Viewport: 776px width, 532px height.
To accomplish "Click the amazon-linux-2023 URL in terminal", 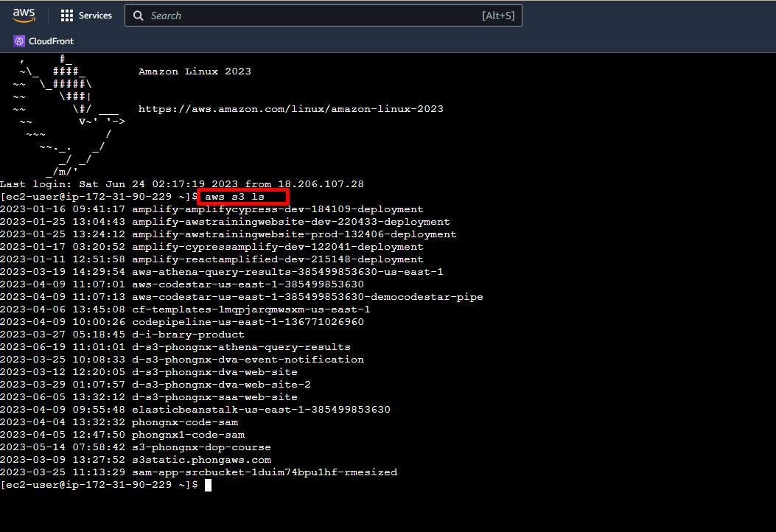I will 290,109.
